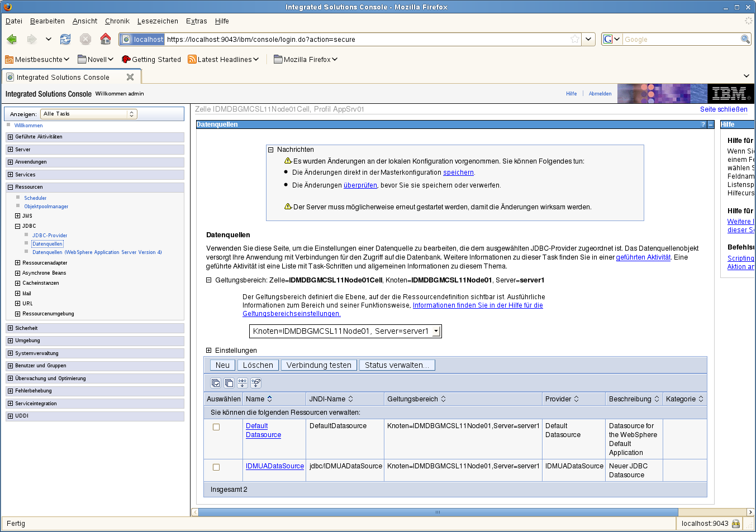Click the select-all rows table icon

(216, 383)
